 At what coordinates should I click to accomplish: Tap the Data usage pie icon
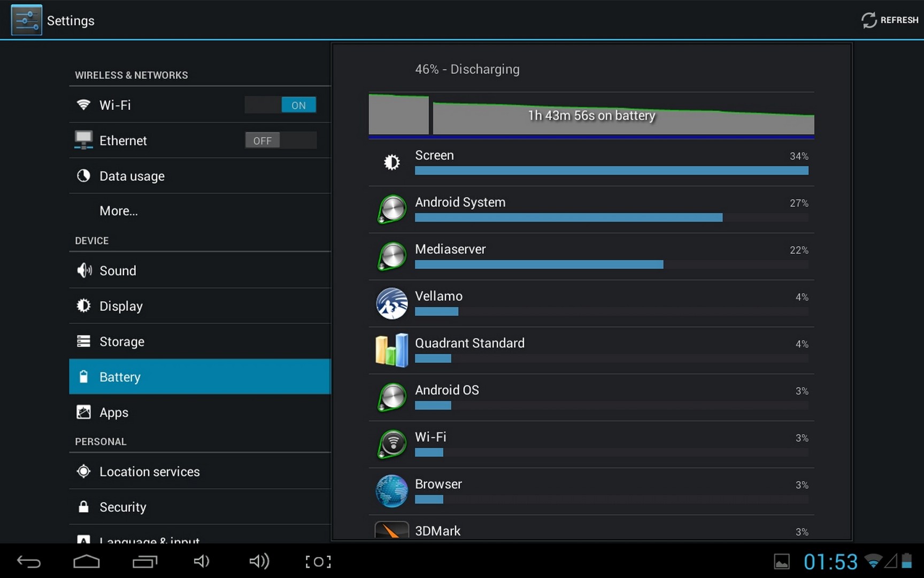coord(83,176)
